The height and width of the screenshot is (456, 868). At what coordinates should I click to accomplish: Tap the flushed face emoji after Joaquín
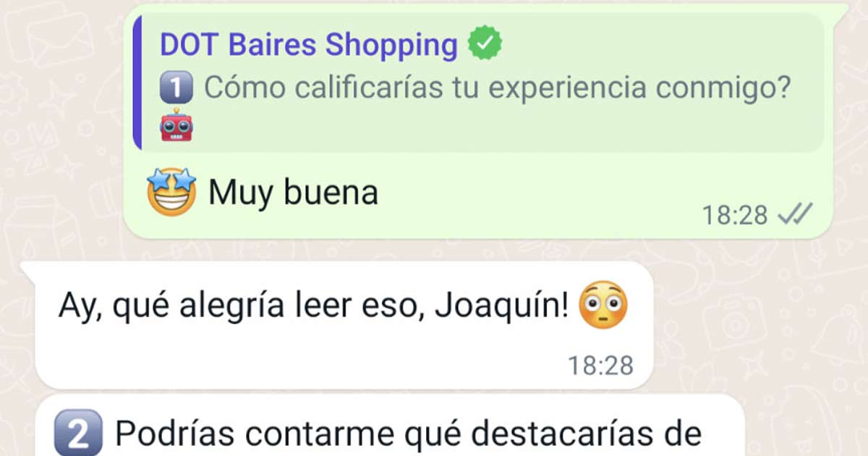[604, 305]
